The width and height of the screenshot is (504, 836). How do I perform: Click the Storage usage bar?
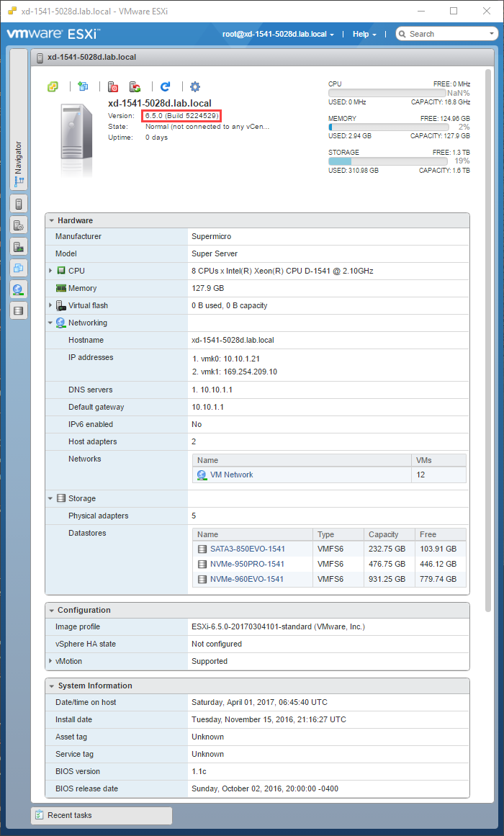pyautogui.click(x=387, y=161)
